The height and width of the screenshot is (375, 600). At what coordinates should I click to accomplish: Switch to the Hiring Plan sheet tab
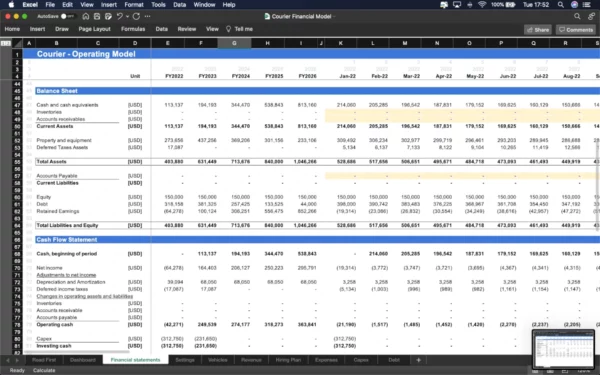(x=288, y=360)
